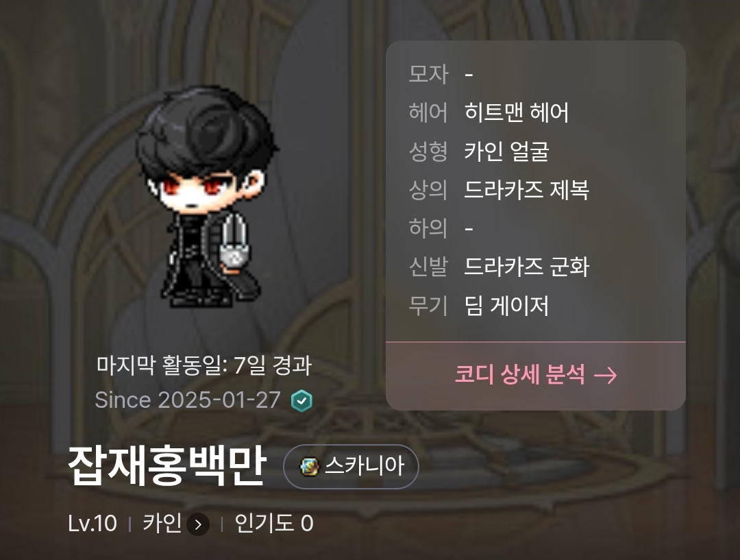Click the Since 2025-01-27 date

(188, 400)
